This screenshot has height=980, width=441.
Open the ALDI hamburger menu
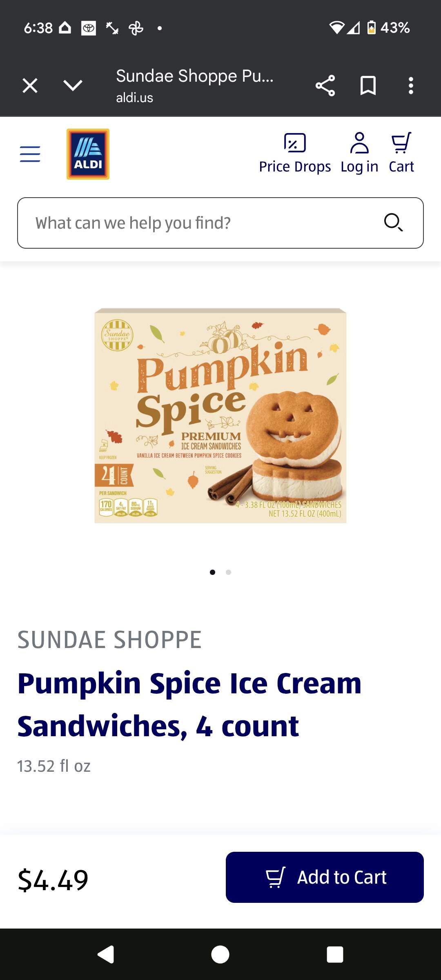(x=30, y=154)
